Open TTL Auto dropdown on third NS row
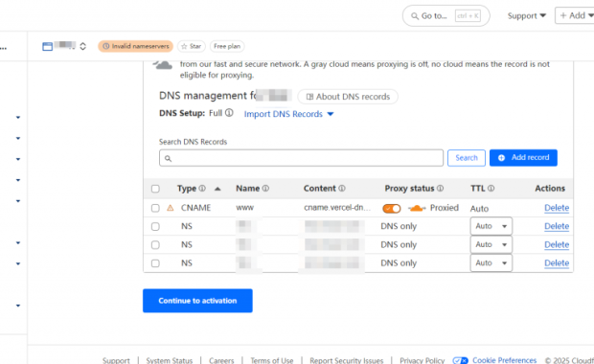The image size is (594, 364). tap(491, 262)
